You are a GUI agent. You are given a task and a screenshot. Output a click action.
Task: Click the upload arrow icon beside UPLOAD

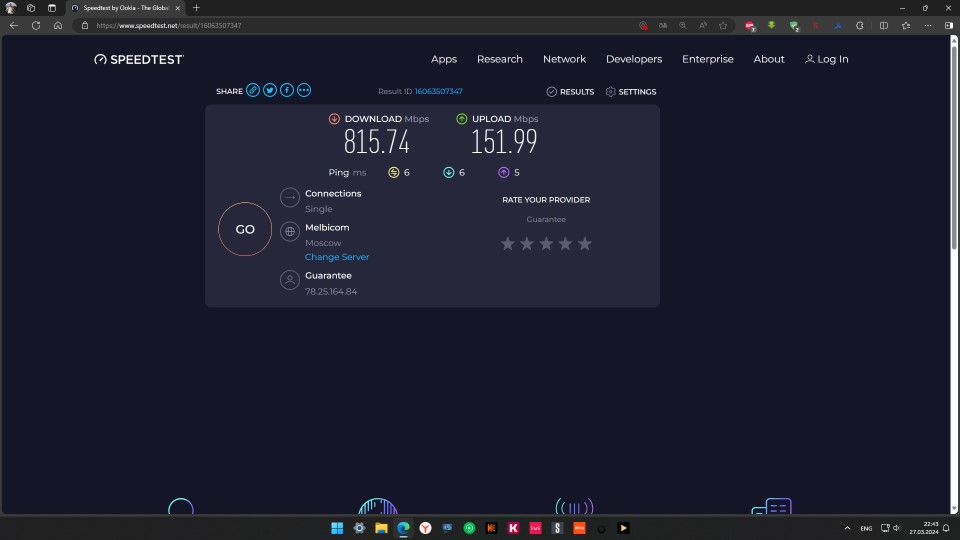point(462,119)
